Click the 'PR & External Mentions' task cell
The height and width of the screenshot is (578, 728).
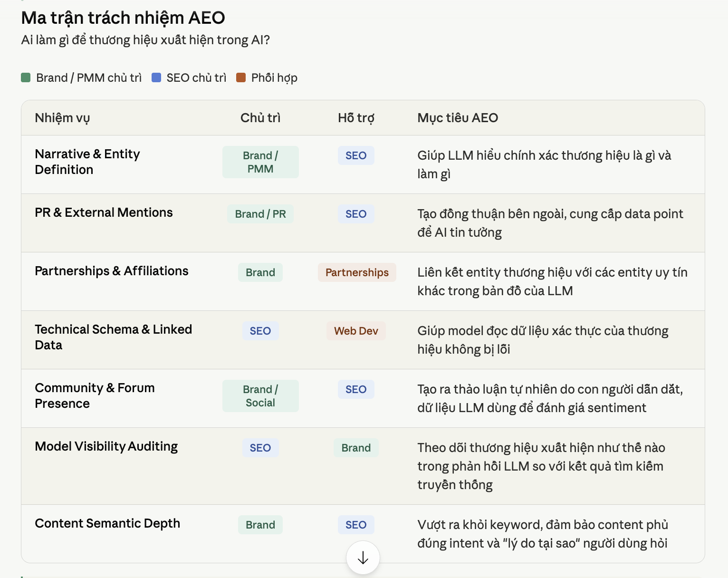(x=104, y=212)
